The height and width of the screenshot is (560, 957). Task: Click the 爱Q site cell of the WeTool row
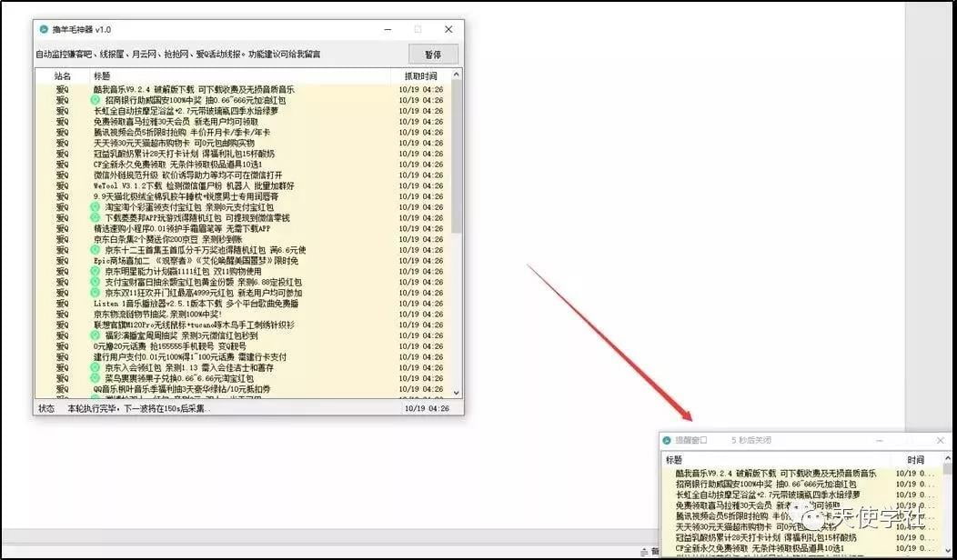[62, 185]
